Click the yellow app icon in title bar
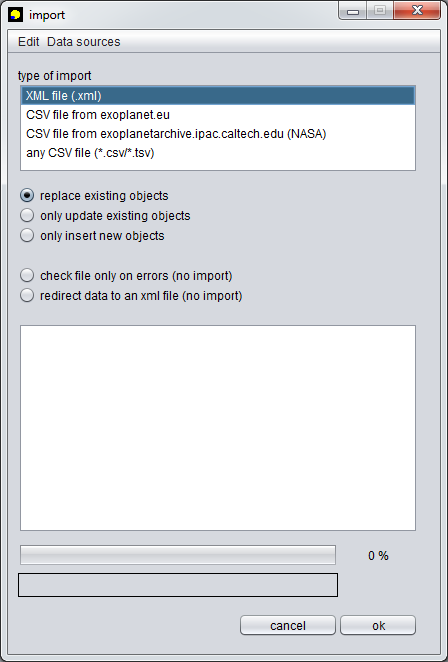This screenshot has width=448, height=662. 15,15
